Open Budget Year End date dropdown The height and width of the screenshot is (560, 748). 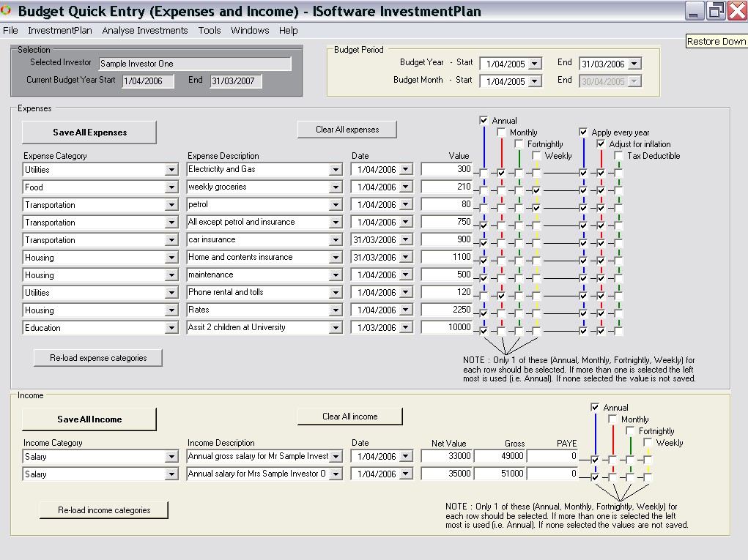[x=634, y=64]
